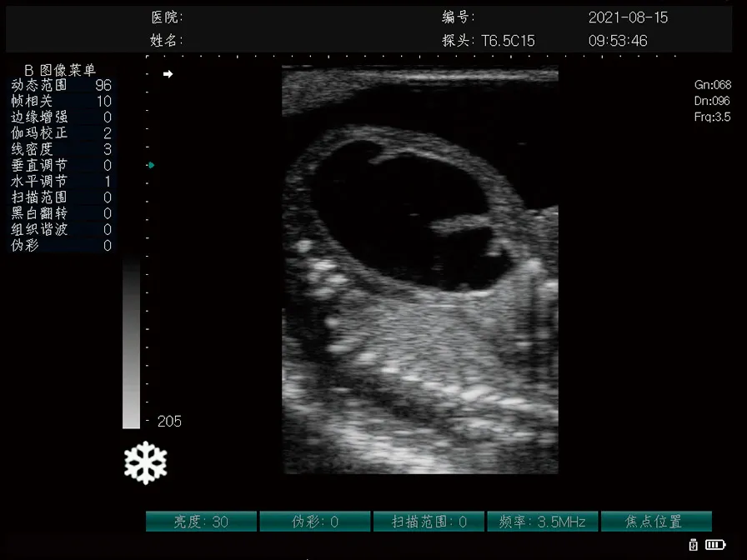Click the freeze snowflake icon

[145, 462]
